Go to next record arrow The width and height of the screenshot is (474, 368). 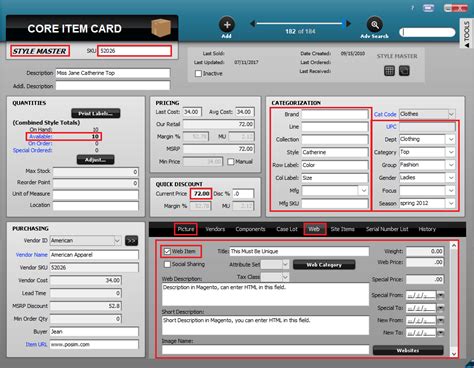coord(348,24)
